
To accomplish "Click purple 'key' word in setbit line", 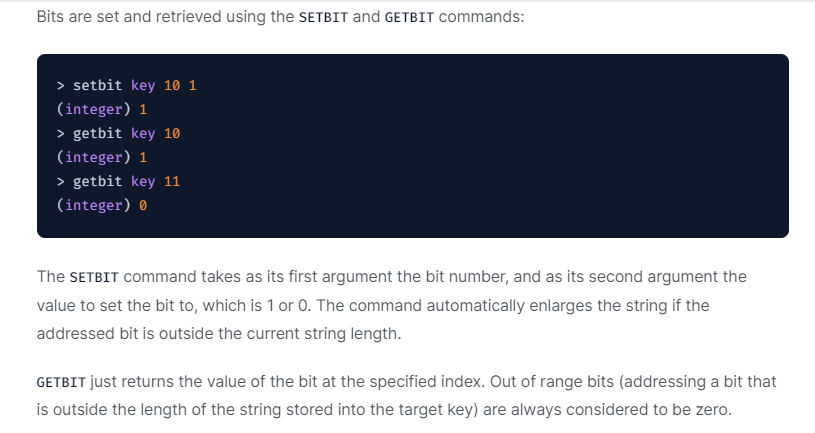I will coord(143,86).
